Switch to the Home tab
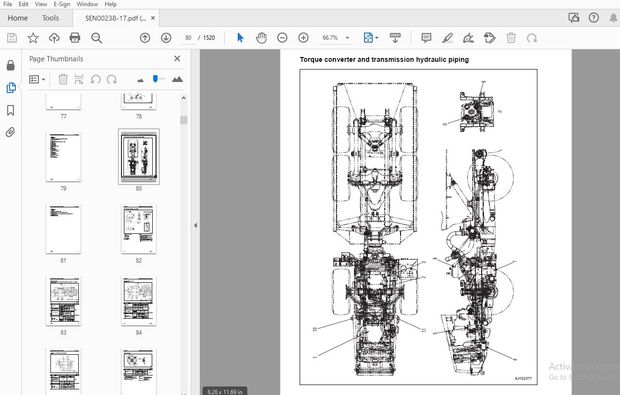The image size is (620, 395). [x=17, y=18]
